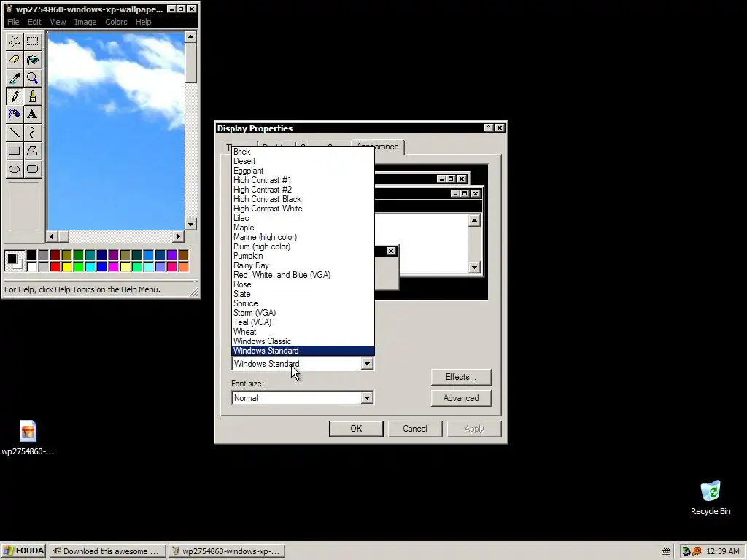
Task: Choose the Brick color scheme
Action: coord(303,152)
